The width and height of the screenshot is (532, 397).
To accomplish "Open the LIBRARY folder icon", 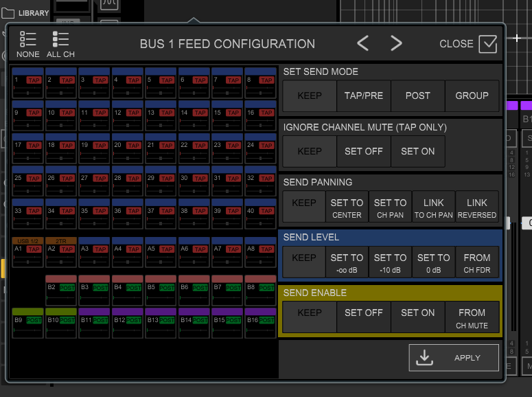I will (x=8, y=13).
